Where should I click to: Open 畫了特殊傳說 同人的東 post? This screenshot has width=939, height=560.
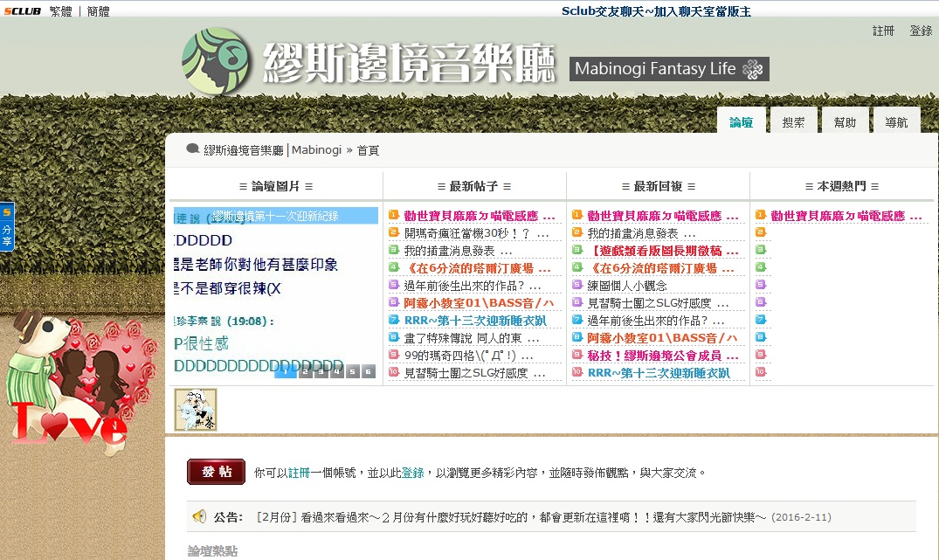(x=472, y=338)
